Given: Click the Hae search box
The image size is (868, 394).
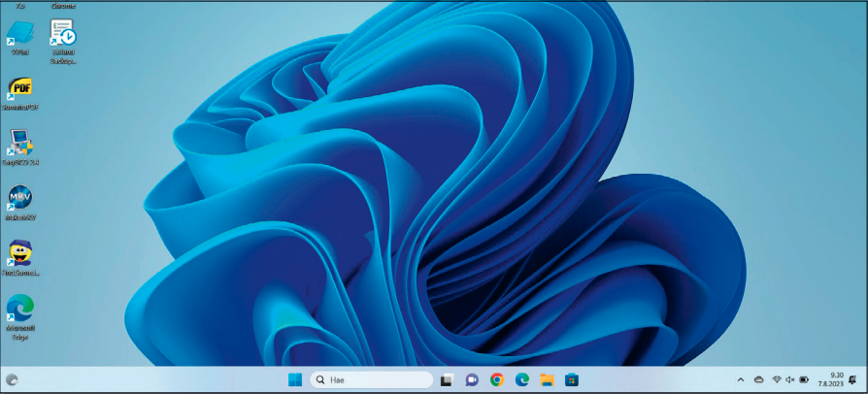Looking at the screenshot, I should point(371,379).
